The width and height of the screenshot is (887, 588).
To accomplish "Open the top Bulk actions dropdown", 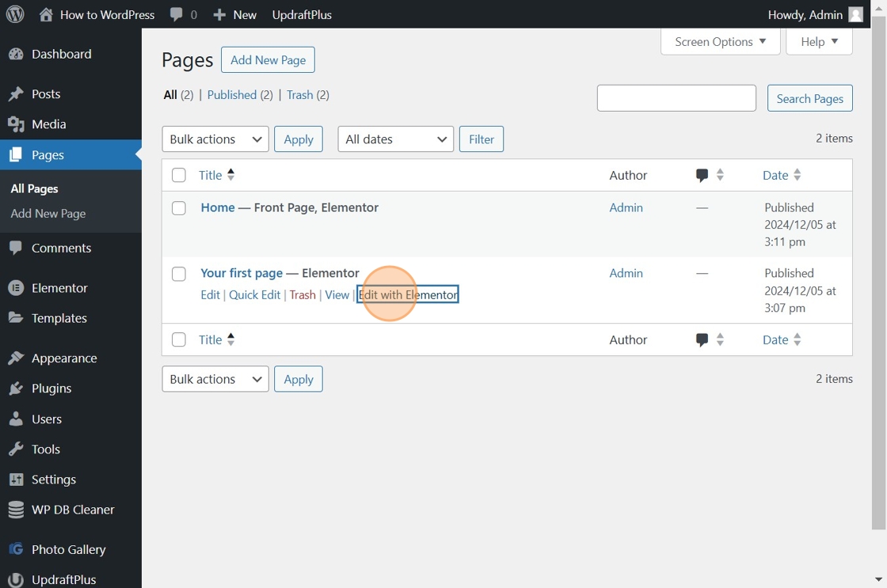I will pyautogui.click(x=215, y=139).
